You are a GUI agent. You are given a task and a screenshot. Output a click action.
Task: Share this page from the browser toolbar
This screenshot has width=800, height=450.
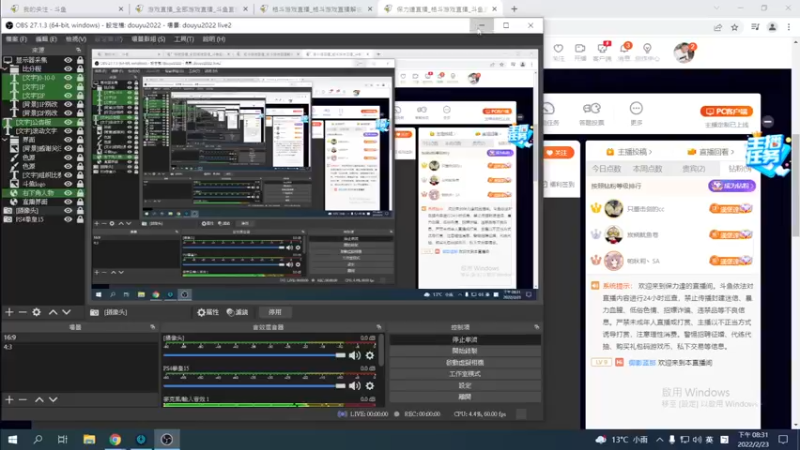pos(718,28)
